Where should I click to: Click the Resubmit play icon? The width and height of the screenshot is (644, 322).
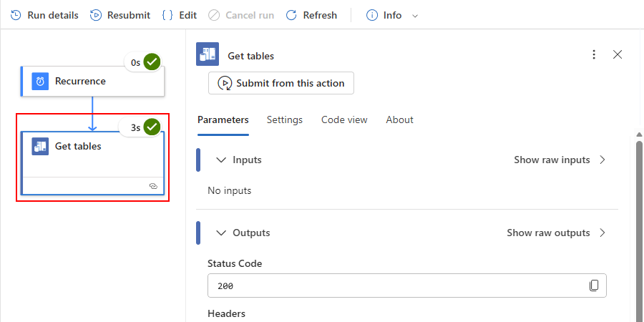point(96,15)
